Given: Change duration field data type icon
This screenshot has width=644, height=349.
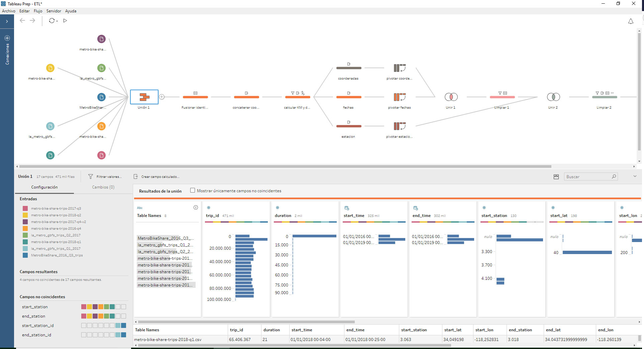Looking at the screenshot, I should [278, 208].
